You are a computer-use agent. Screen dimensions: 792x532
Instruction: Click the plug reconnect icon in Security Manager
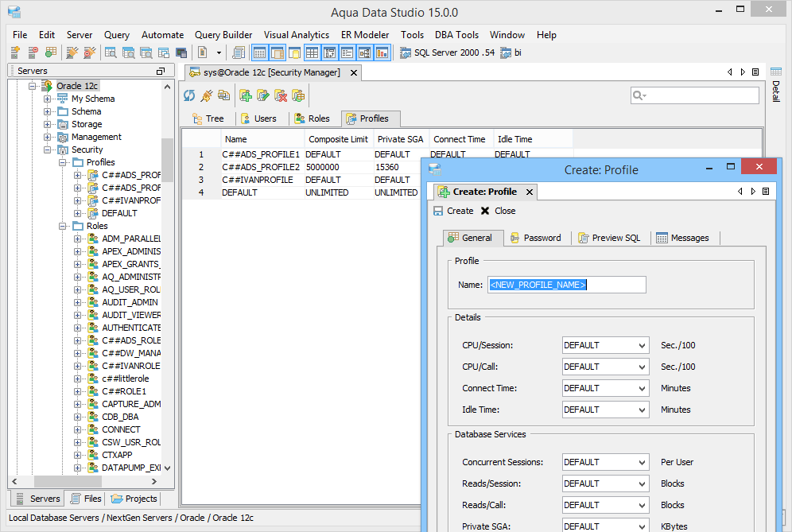207,95
